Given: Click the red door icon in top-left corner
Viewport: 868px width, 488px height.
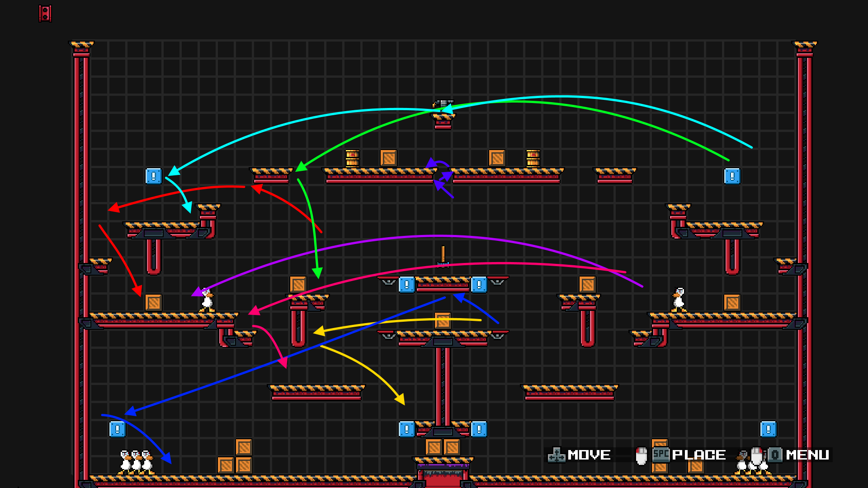Looking at the screenshot, I should (45, 14).
